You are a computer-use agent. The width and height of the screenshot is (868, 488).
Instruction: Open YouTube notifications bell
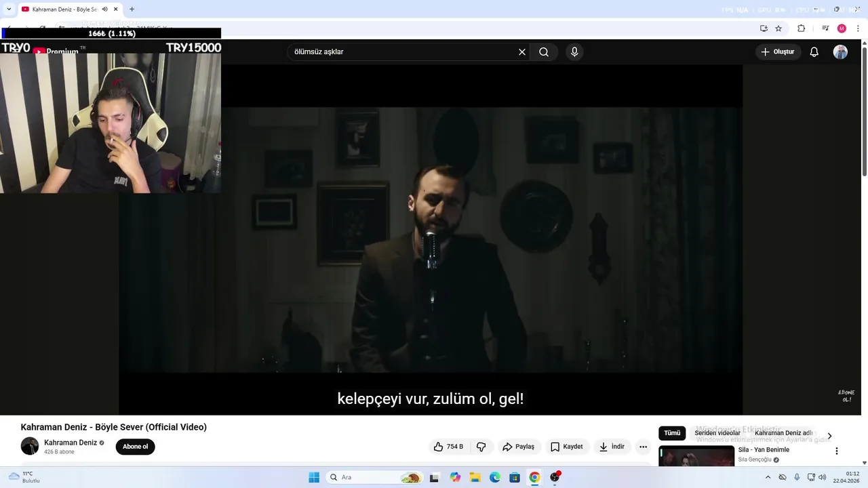pyautogui.click(x=814, y=52)
